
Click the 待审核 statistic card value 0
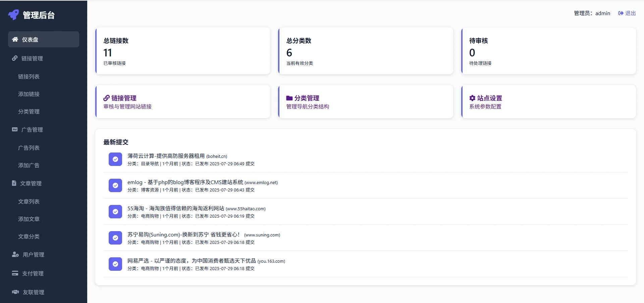point(472,53)
